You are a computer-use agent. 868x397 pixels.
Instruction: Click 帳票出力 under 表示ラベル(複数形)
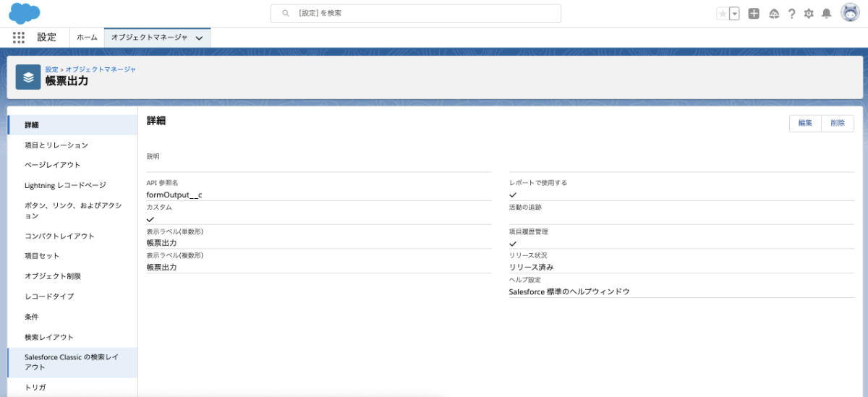point(161,267)
